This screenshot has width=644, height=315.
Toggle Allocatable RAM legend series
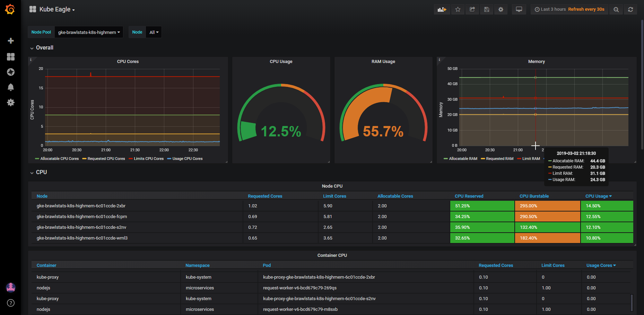tap(460, 159)
